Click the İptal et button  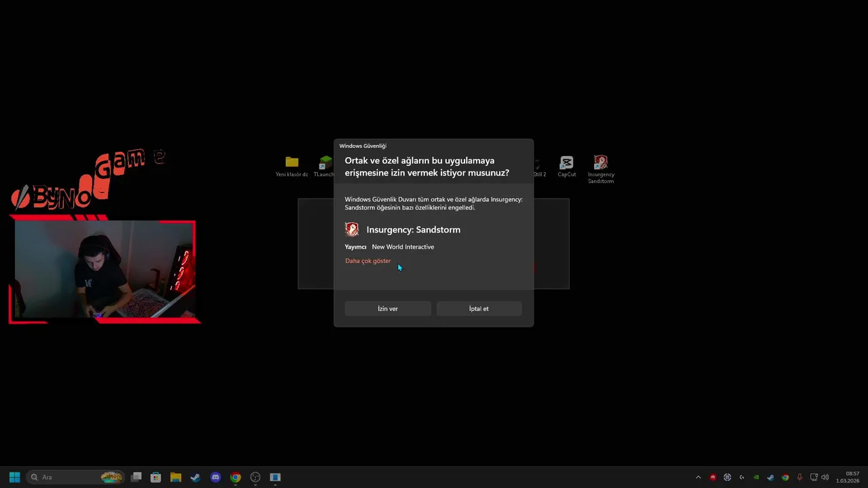coord(479,308)
